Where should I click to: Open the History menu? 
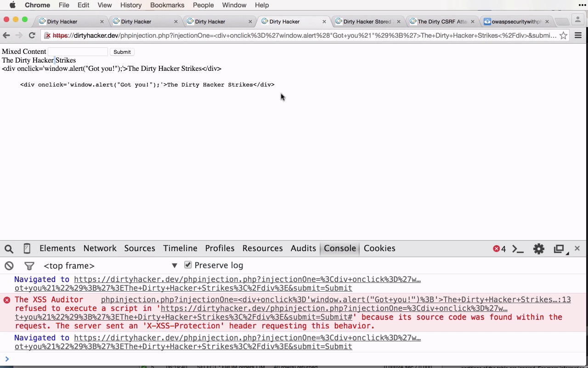[x=131, y=5]
